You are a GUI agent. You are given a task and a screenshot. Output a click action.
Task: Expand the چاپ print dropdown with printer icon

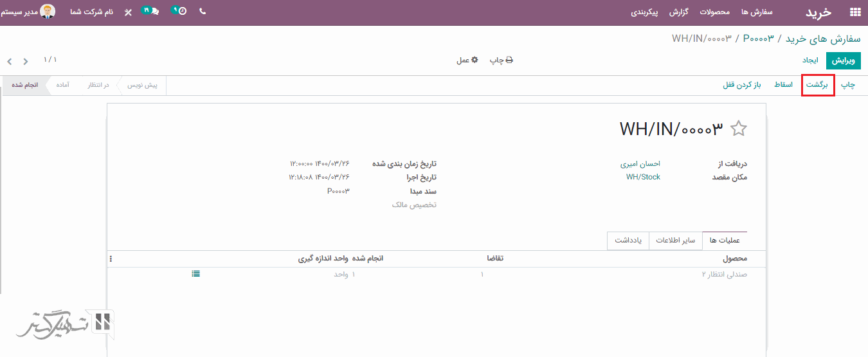502,60
